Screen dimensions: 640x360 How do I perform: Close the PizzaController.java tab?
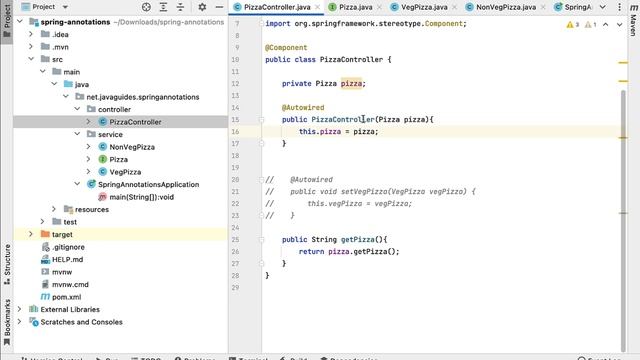tap(317, 7)
